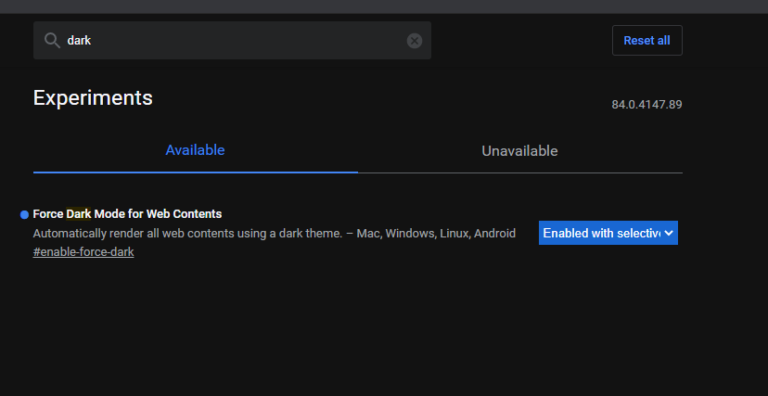
Task: Click the magnifier search icon
Action: [x=52, y=40]
